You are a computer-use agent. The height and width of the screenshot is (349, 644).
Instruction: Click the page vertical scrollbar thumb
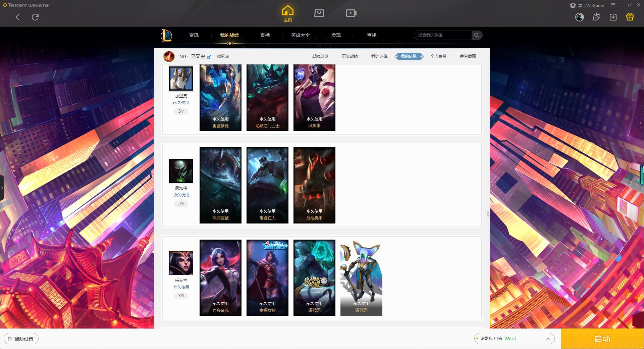487,214
